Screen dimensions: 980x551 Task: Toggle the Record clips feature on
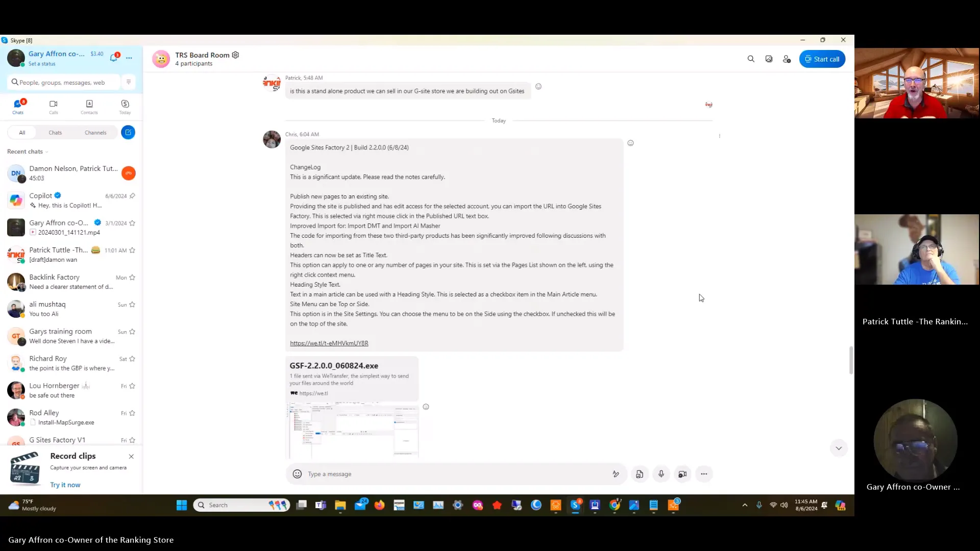65,484
